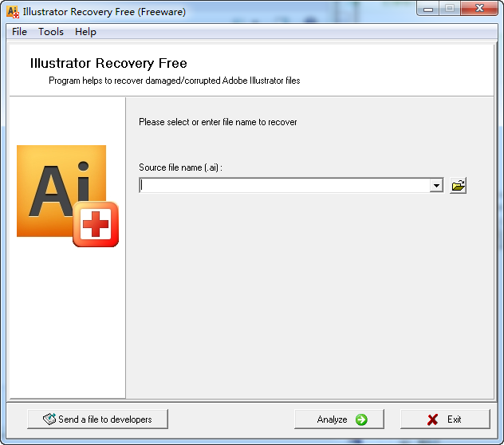
Task: Close the window with the red X
Action: tap(479, 8)
